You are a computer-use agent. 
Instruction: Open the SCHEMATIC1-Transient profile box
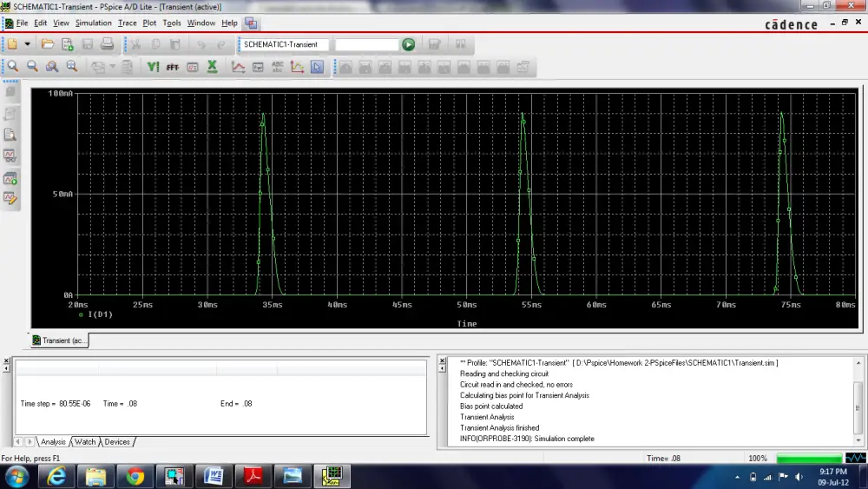click(x=285, y=44)
